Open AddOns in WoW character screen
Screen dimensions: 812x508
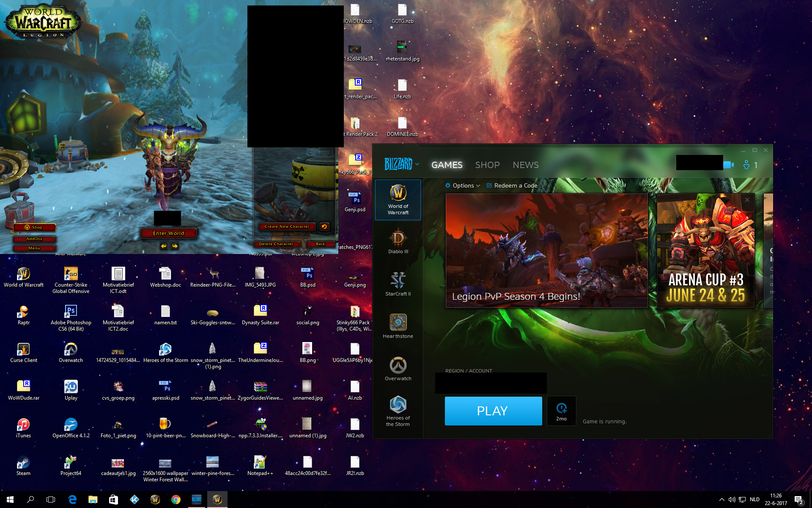[x=34, y=239]
